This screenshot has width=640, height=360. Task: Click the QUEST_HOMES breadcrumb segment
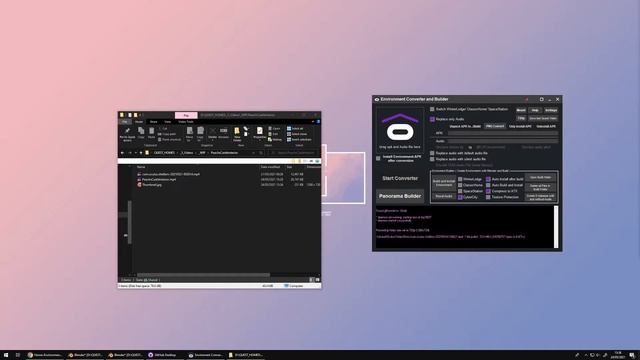tap(164, 153)
